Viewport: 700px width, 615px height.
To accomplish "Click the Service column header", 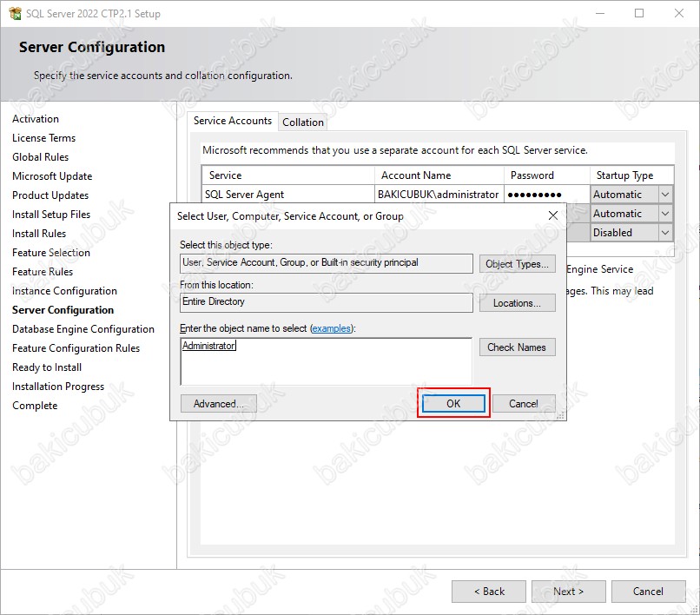I will (288, 175).
